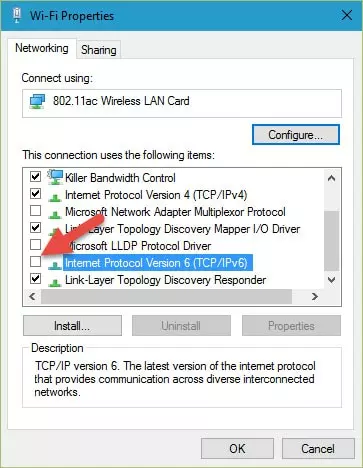Click the Wi-Fi adapter icon in title bar
This screenshot has height=468, width=363.
click(17, 16)
